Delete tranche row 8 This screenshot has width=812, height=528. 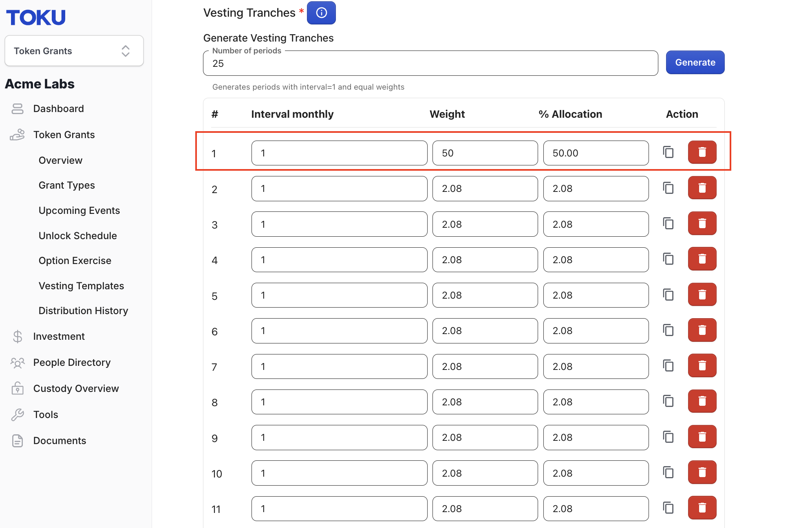[702, 401]
